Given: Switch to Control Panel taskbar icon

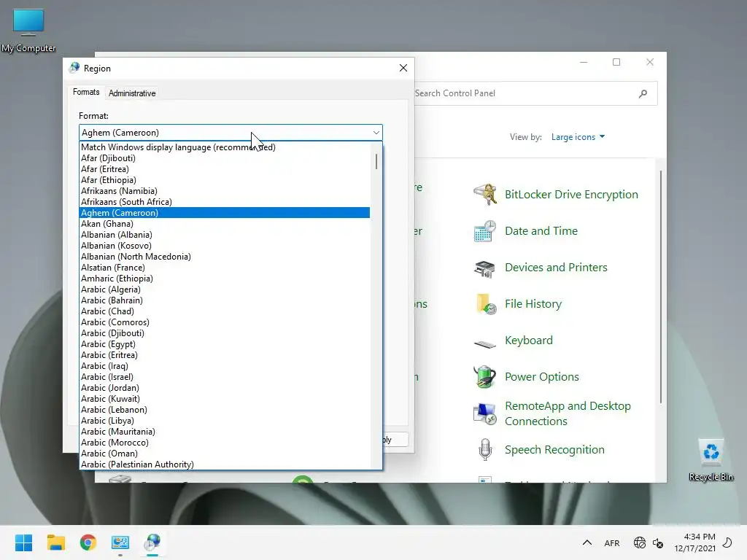Looking at the screenshot, I should [x=120, y=542].
